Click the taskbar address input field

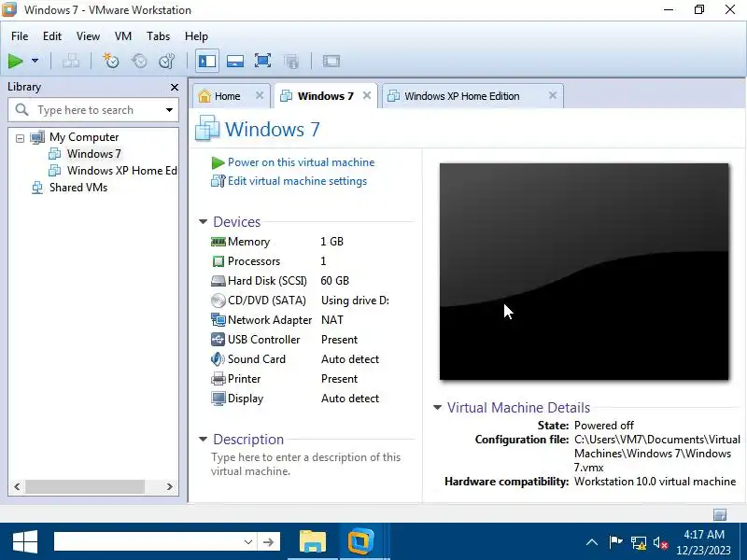tap(148, 542)
